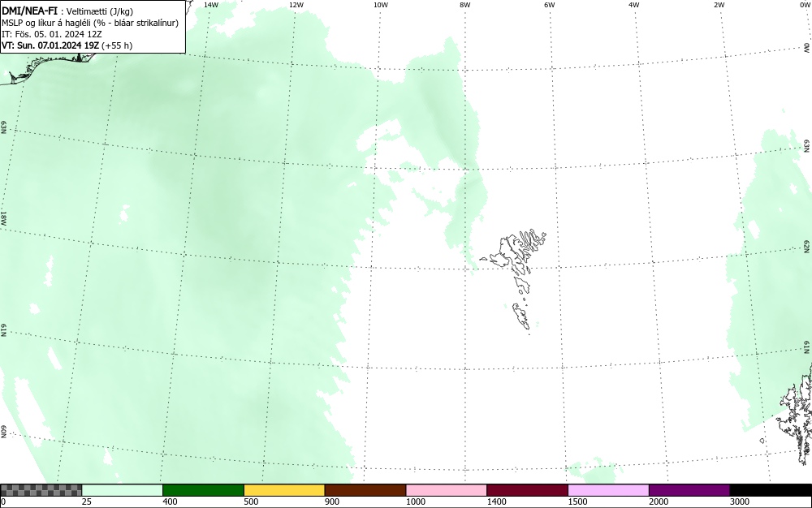
Task: Click the legend value '2000'
Action: click(x=659, y=502)
